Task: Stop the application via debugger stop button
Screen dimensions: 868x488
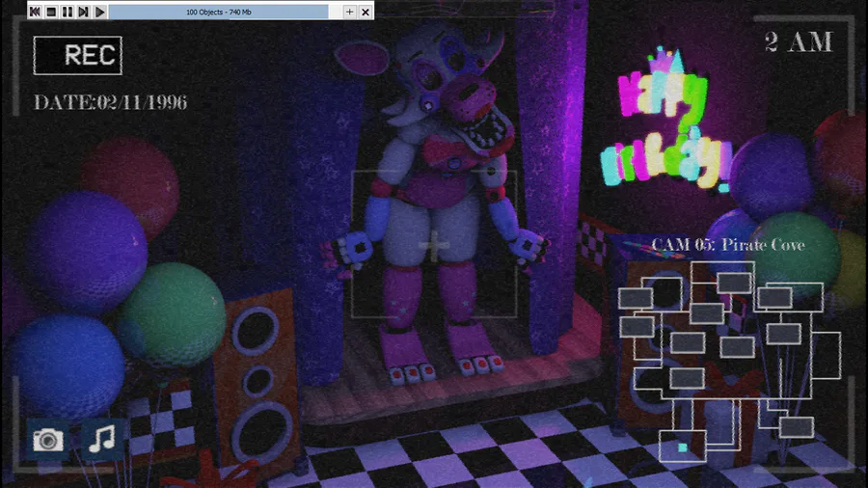Action: click(51, 12)
